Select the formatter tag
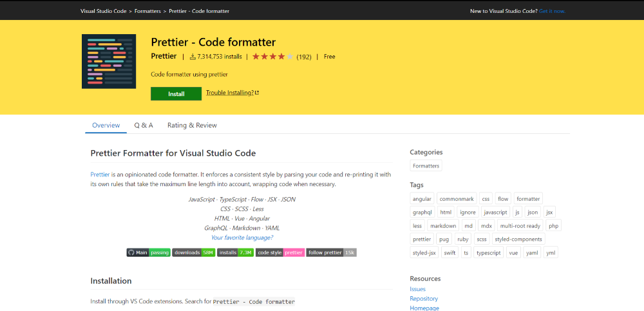 coord(528,199)
